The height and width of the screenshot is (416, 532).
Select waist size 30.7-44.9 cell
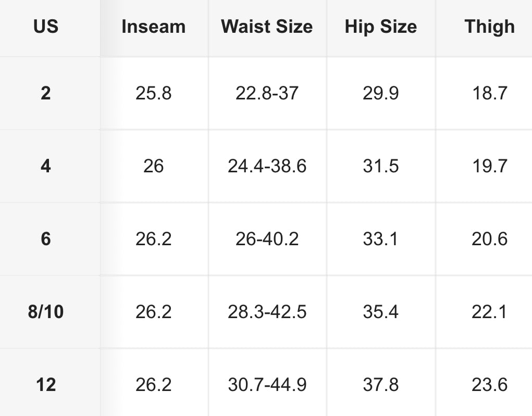coord(267,385)
